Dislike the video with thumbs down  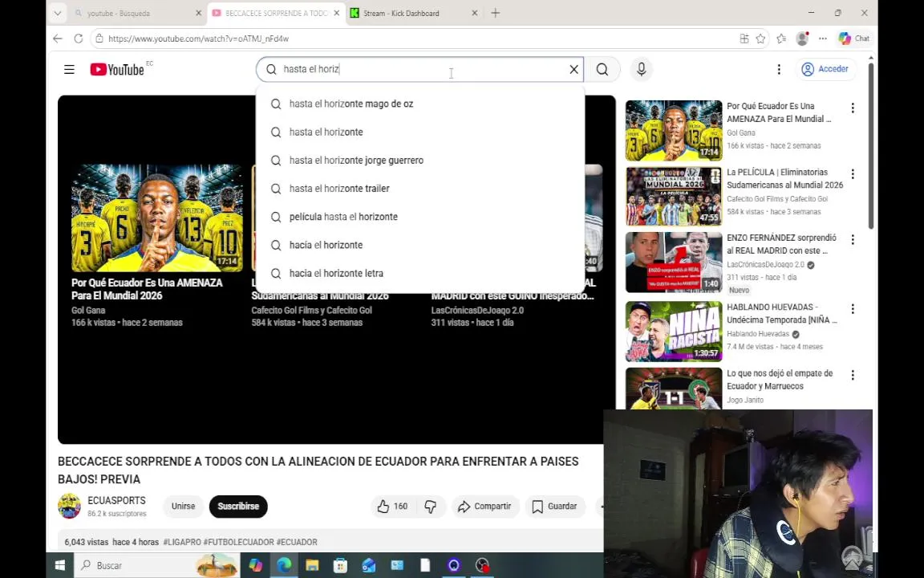[x=430, y=506]
